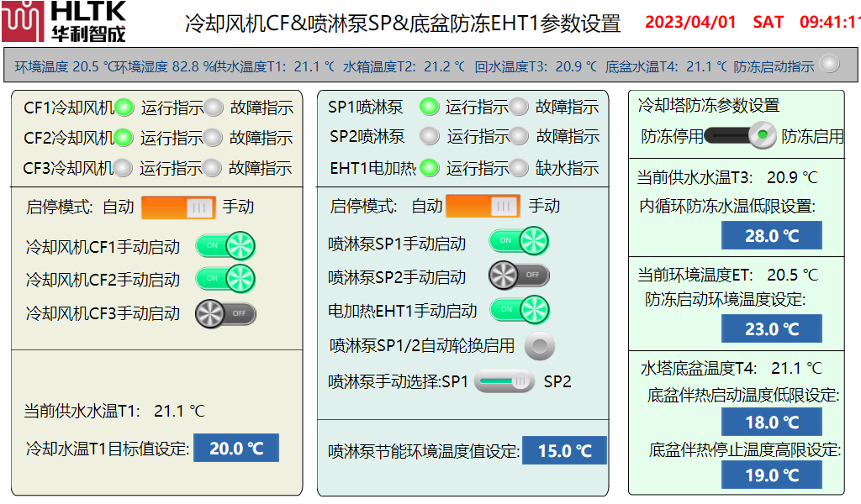The height and width of the screenshot is (504, 861).
Task: Click CF1 cooling fan running indicator lamp
Action: (124, 108)
